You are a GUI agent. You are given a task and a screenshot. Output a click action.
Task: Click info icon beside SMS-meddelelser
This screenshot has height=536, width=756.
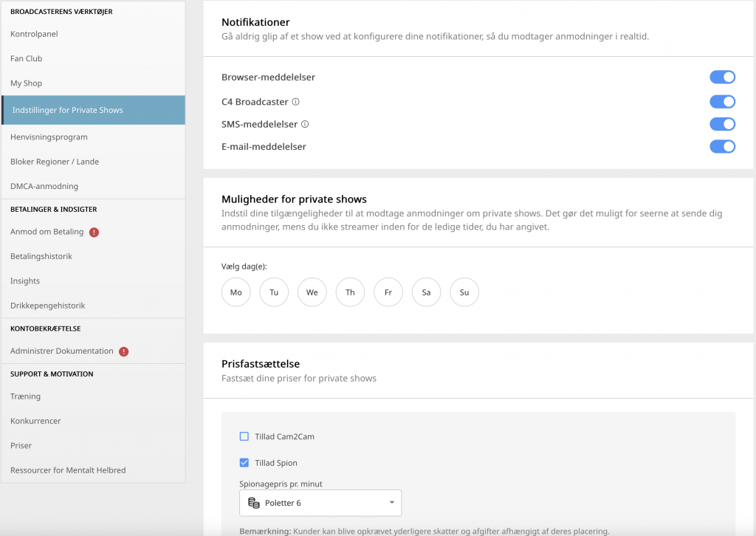(305, 125)
